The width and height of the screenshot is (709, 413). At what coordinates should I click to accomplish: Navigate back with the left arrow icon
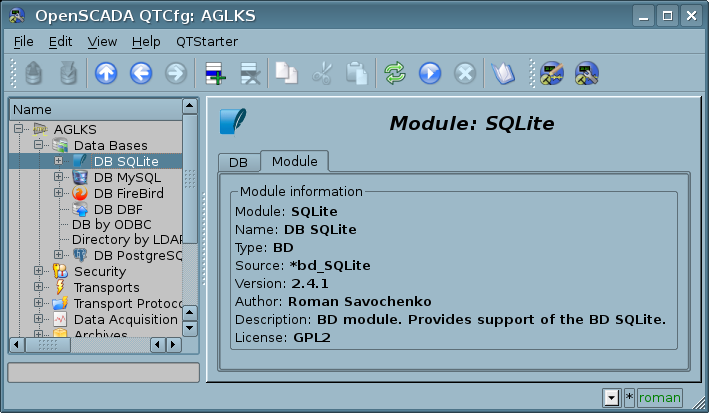pos(141,73)
